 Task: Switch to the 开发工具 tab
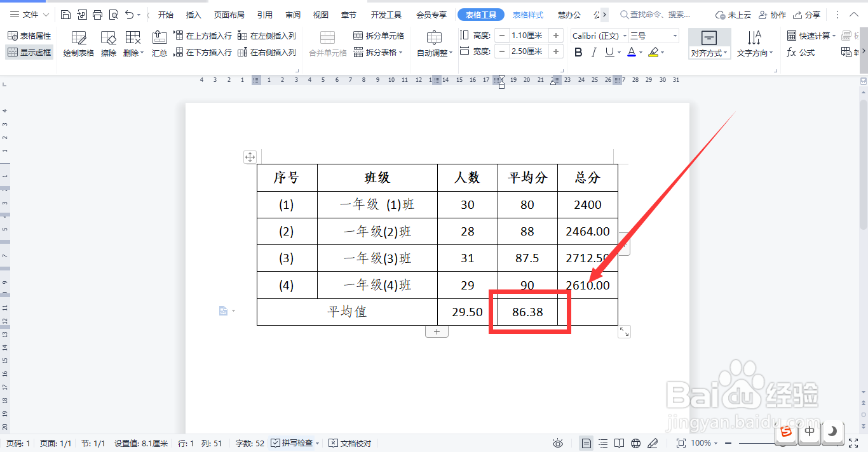[x=386, y=15]
